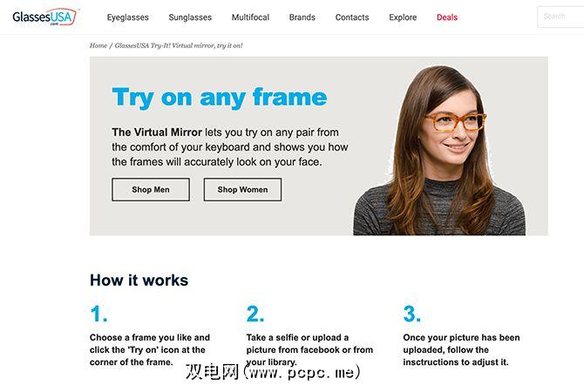
Task: Go to the Contacts section
Action: coord(352,17)
